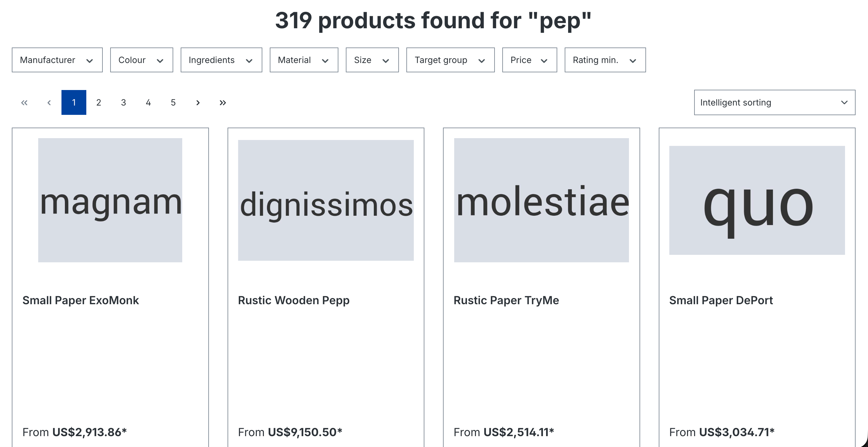
Task: Open the Size filter
Action: coord(372,60)
